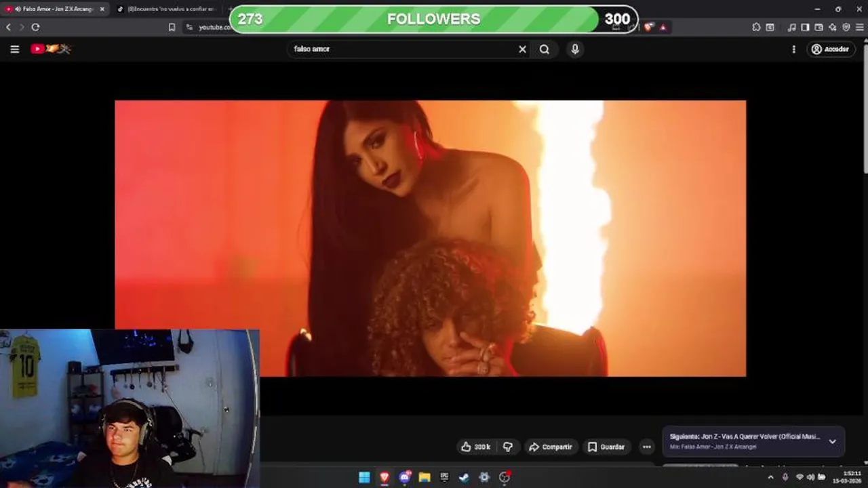Submit search with the magnifier button
Image resolution: width=868 pixels, height=488 pixels.
544,49
